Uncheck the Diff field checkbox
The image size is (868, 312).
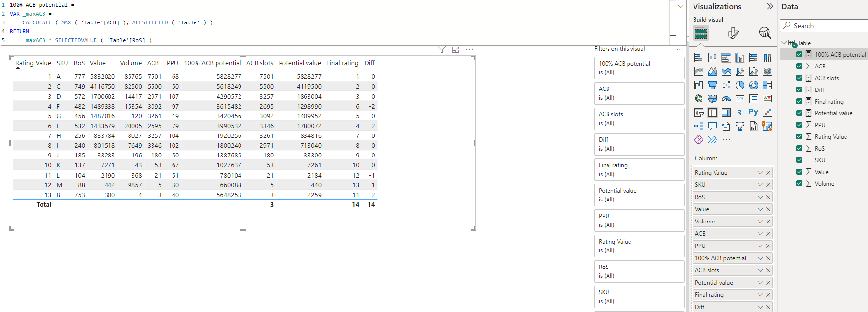click(799, 89)
